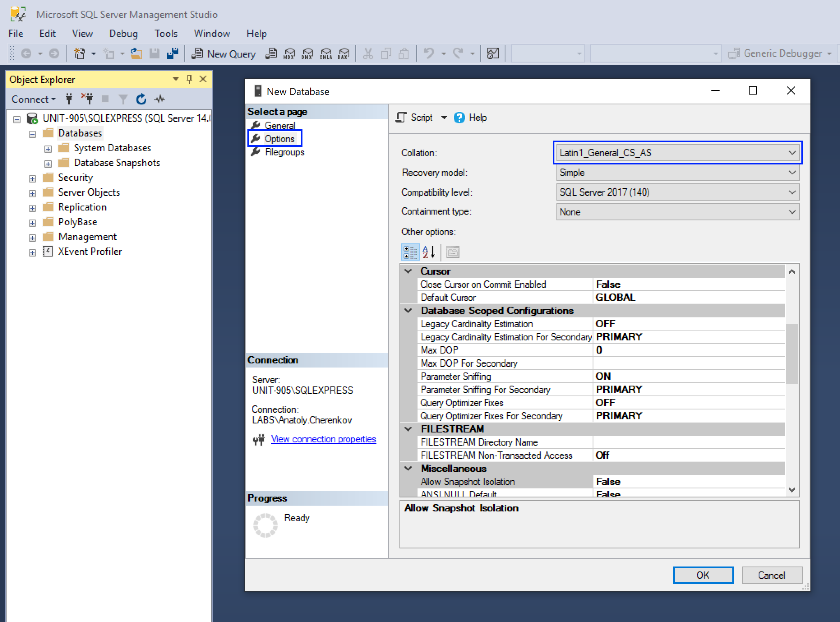Click the Refresh icon in Object Explorer

(x=141, y=99)
